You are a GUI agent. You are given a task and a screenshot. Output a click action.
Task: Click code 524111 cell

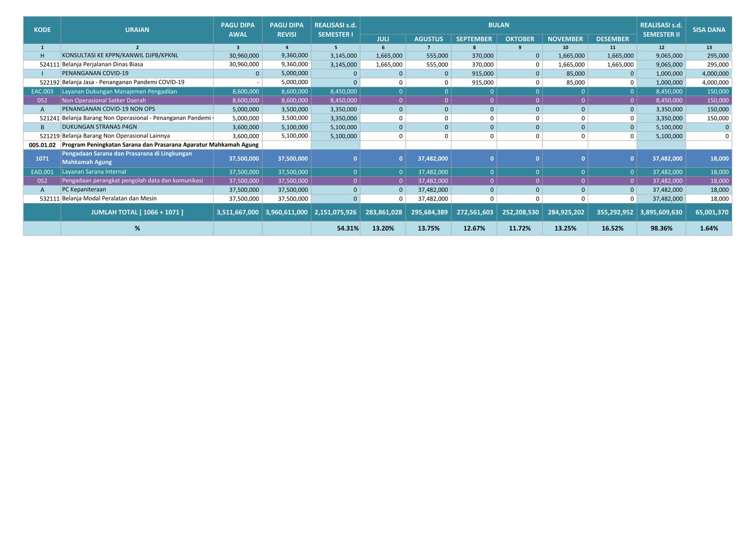42,65
